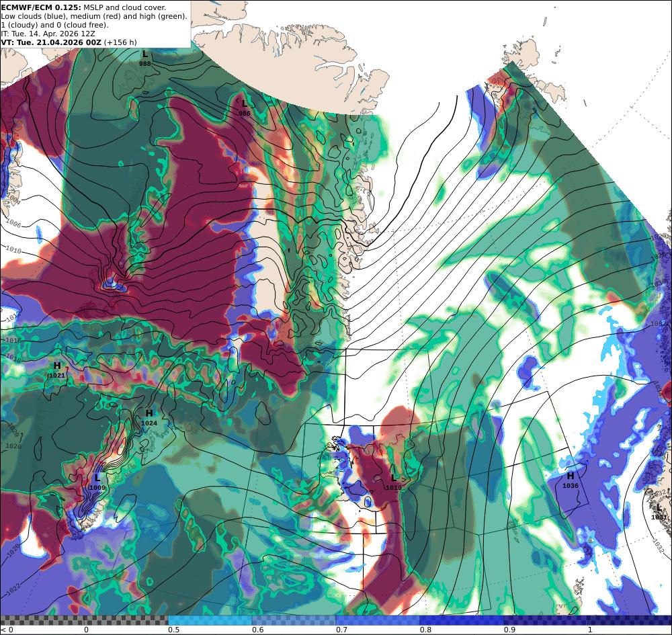672x635 pixels.
Task: Select the 1022 isobar label
Action: pyautogui.click(x=13, y=590)
